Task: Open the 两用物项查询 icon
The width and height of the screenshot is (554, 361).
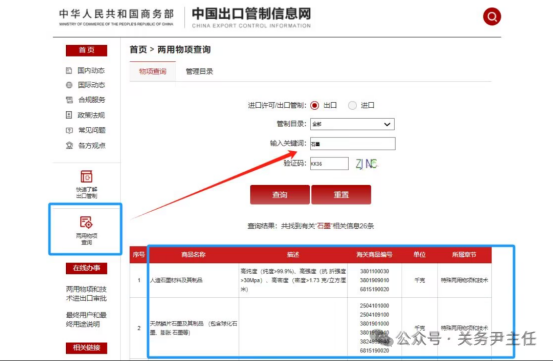Action: coord(86,223)
